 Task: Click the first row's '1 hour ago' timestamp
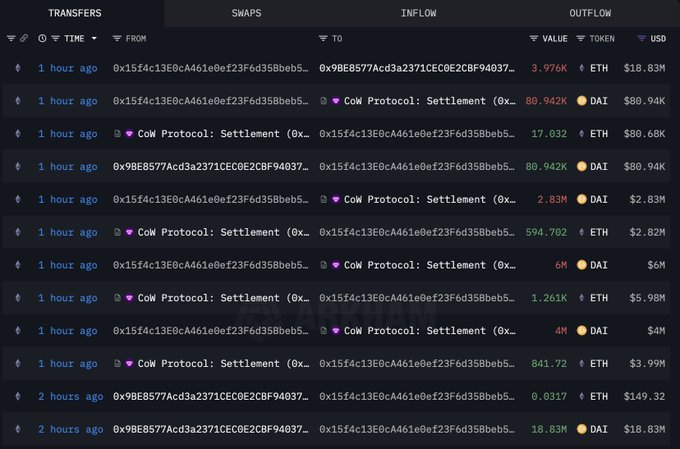pyautogui.click(x=67, y=68)
